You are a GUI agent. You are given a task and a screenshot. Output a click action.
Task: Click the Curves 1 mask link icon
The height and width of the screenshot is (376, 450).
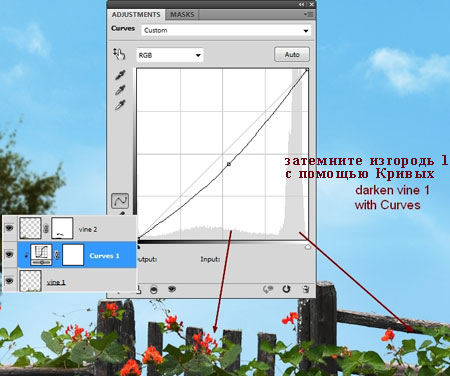coord(57,255)
